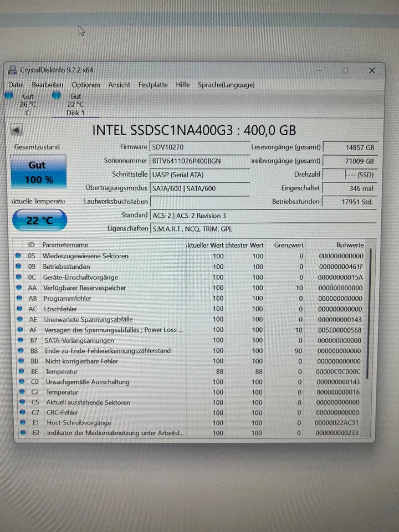The height and width of the screenshot is (532, 399).
Task: Open the Optionen menu
Action: (86, 85)
